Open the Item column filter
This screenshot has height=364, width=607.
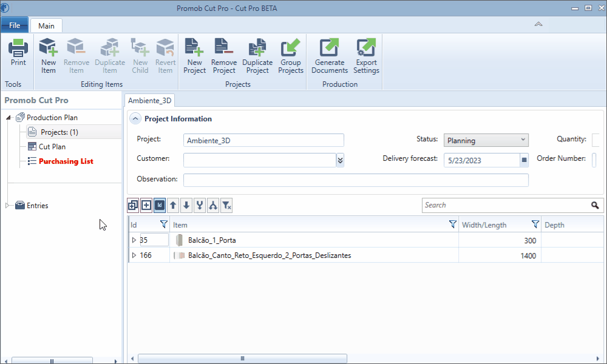coord(453,224)
